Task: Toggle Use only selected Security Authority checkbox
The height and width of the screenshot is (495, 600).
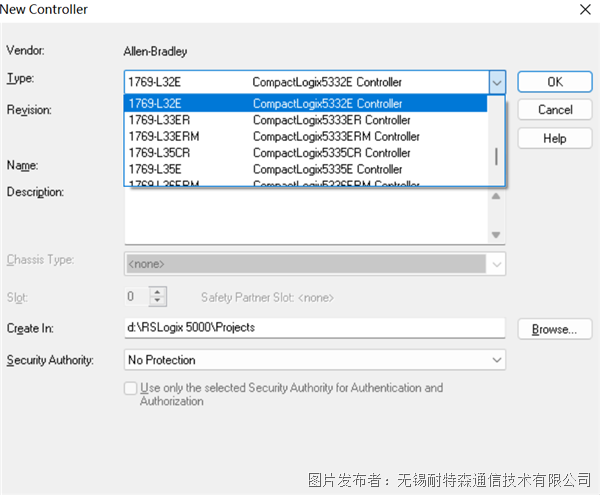Action: pos(130,388)
